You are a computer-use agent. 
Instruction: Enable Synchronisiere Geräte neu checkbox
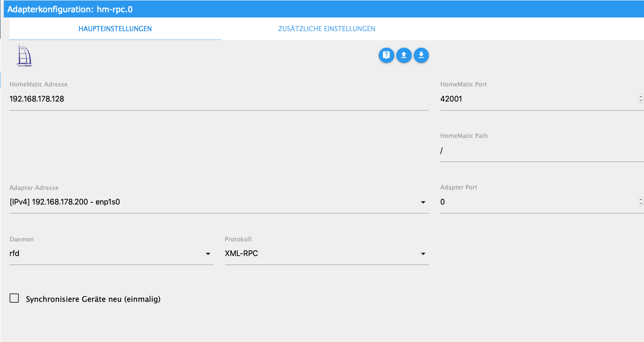coord(14,299)
